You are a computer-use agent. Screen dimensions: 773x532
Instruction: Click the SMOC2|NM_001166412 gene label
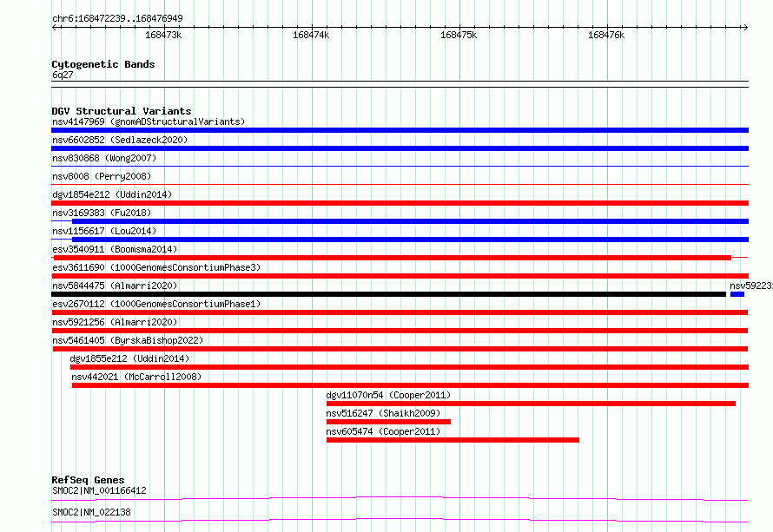tap(99, 490)
